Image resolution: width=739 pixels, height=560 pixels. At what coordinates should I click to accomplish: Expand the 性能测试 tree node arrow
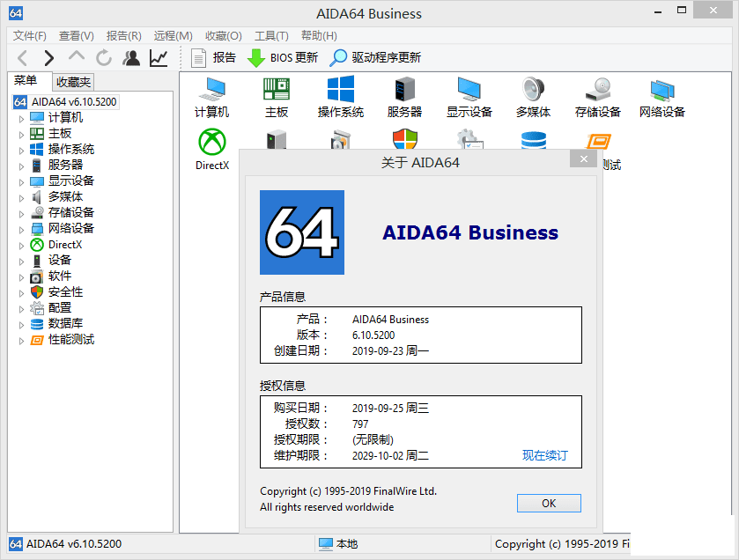tap(21, 341)
